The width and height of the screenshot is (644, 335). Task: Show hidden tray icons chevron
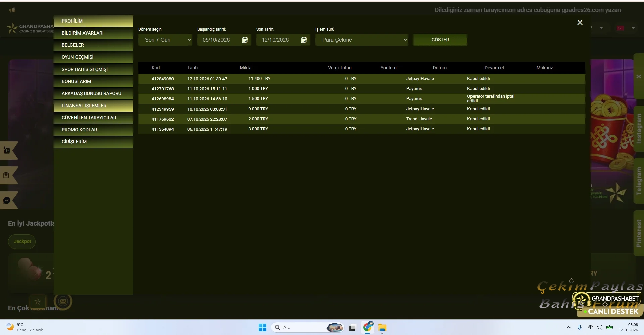point(568,327)
